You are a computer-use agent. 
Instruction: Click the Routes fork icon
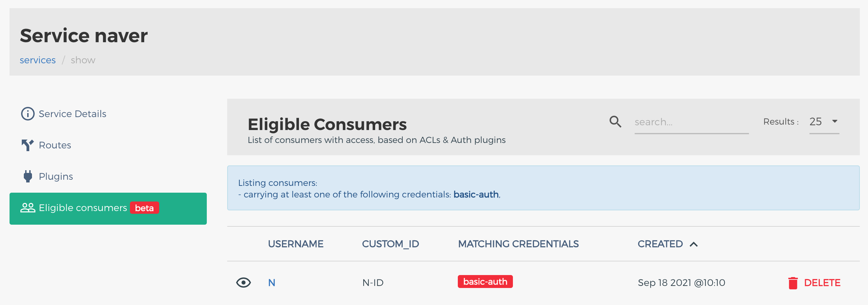point(28,145)
